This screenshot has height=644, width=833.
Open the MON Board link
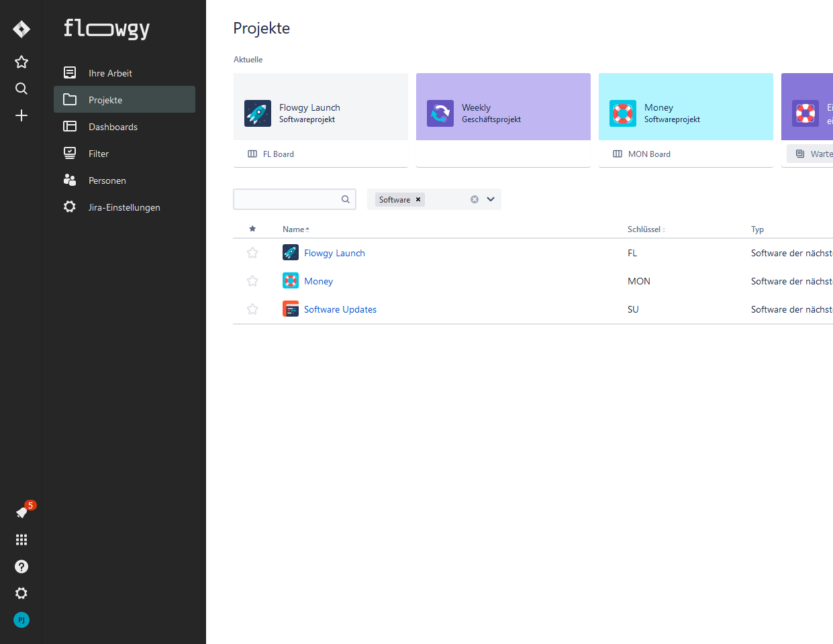tap(642, 154)
